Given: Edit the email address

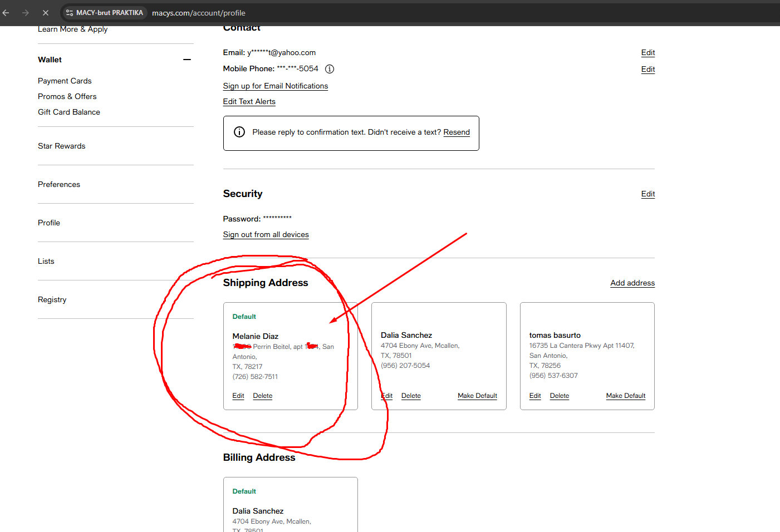Looking at the screenshot, I should pyautogui.click(x=647, y=52).
